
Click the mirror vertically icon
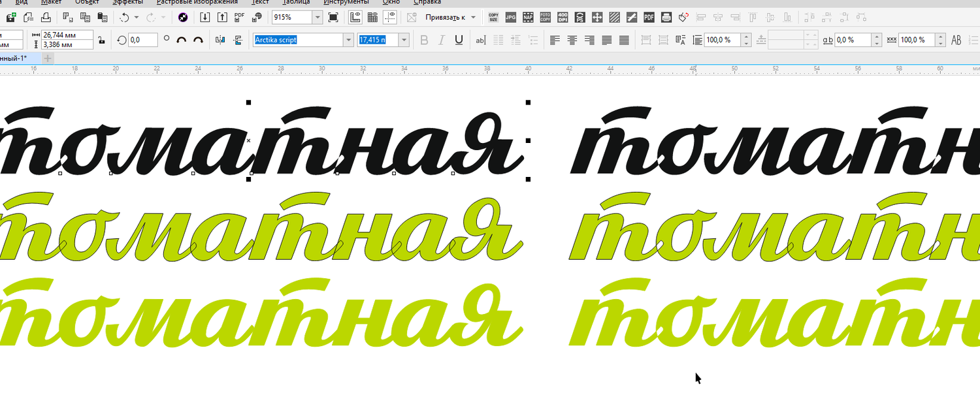click(x=237, y=40)
